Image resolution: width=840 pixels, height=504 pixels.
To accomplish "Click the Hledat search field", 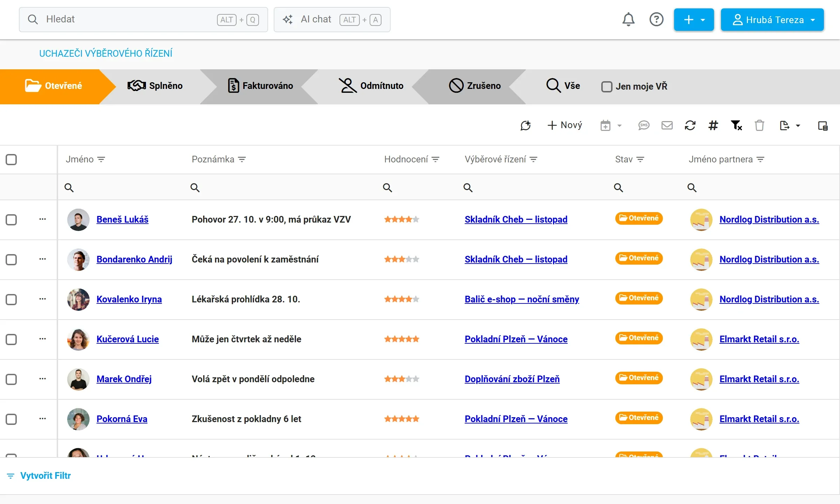I will pos(143,20).
